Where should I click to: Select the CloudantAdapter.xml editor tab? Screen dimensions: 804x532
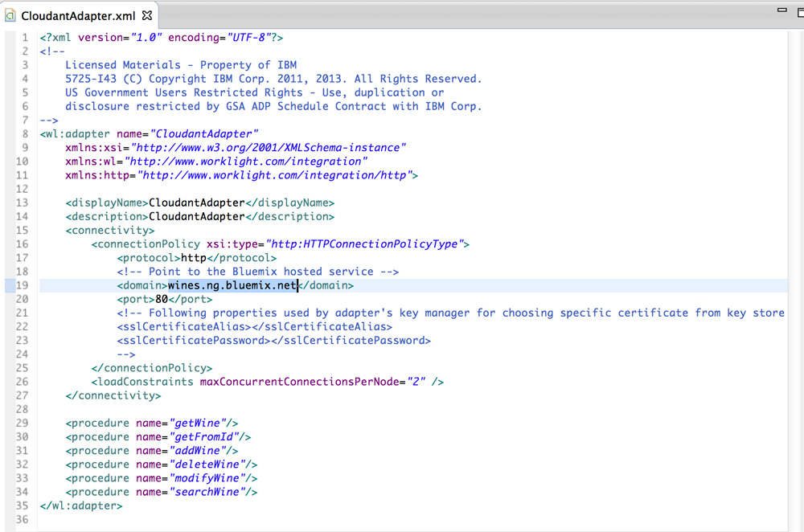click(x=78, y=16)
